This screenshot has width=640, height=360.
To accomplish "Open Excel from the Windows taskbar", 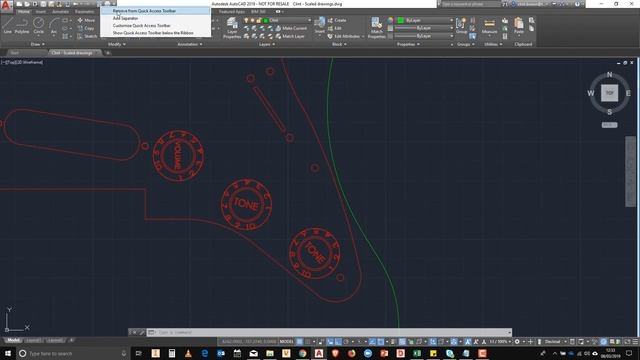I will pos(417,353).
